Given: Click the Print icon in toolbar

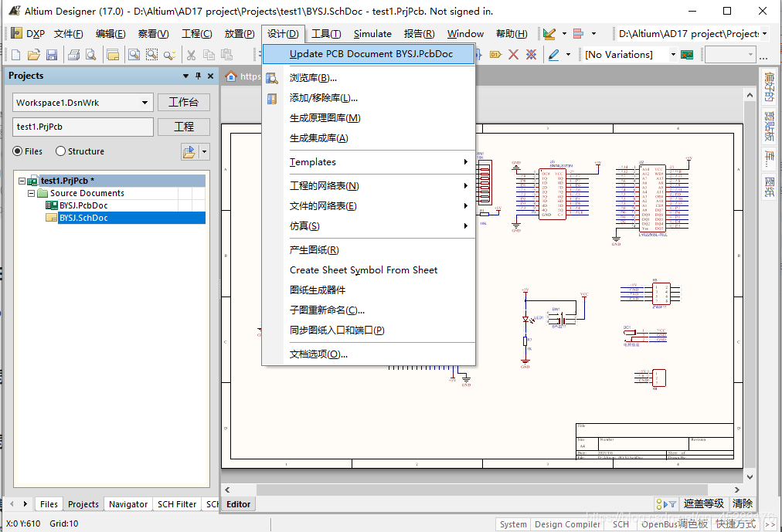Looking at the screenshot, I should pos(73,55).
